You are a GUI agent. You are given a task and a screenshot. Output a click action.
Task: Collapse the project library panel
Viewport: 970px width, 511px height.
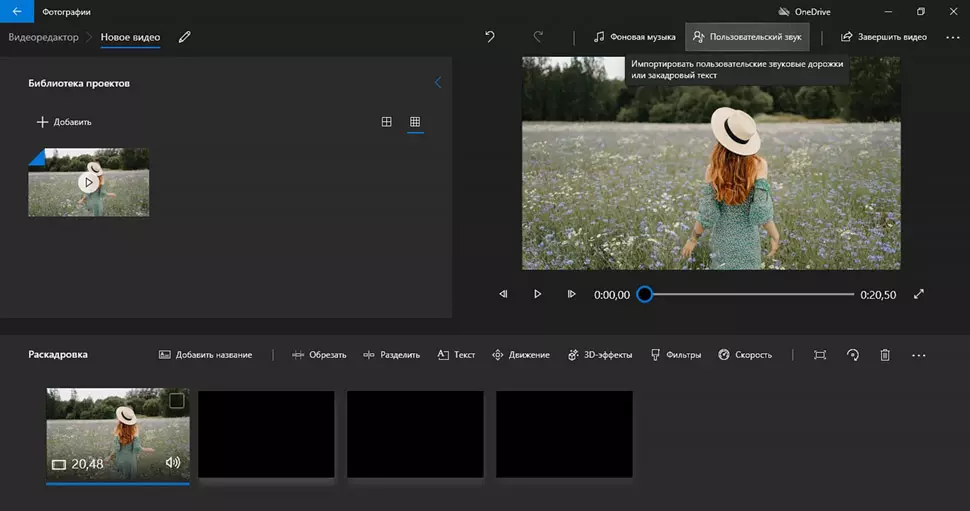click(x=437, y=83)
